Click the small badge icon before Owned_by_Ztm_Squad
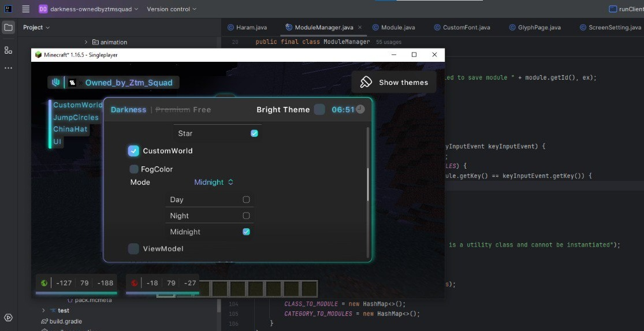 point(72,83)
